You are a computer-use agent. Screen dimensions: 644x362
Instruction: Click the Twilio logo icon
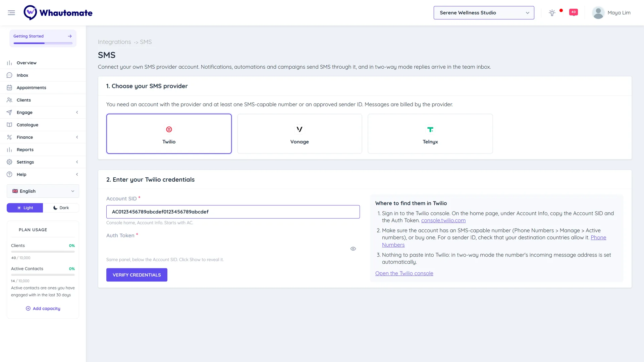coord(169,129)
